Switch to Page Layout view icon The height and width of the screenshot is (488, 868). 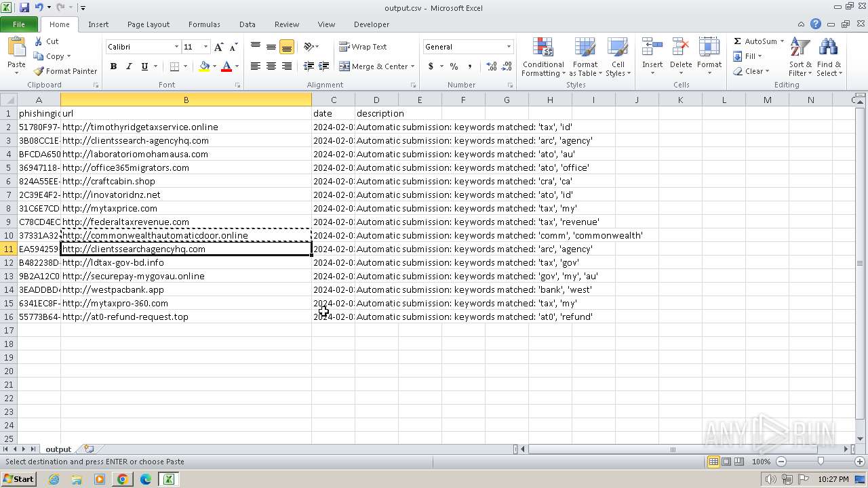pyautogui.click(x=726, y=462)
